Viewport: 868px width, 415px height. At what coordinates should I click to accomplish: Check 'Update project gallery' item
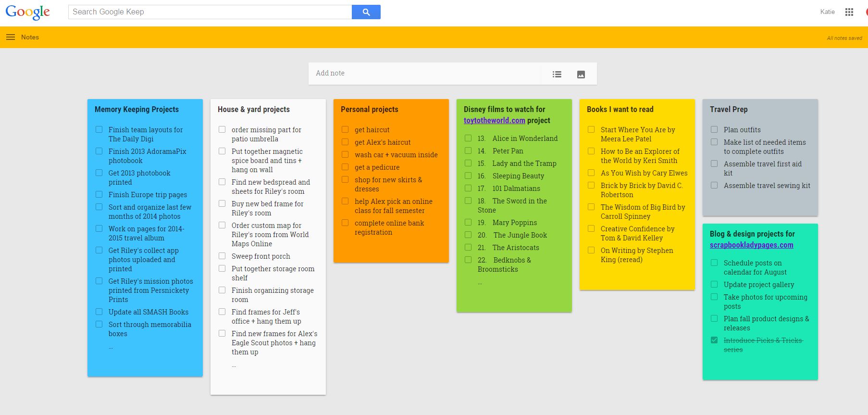tap(714, 284)
